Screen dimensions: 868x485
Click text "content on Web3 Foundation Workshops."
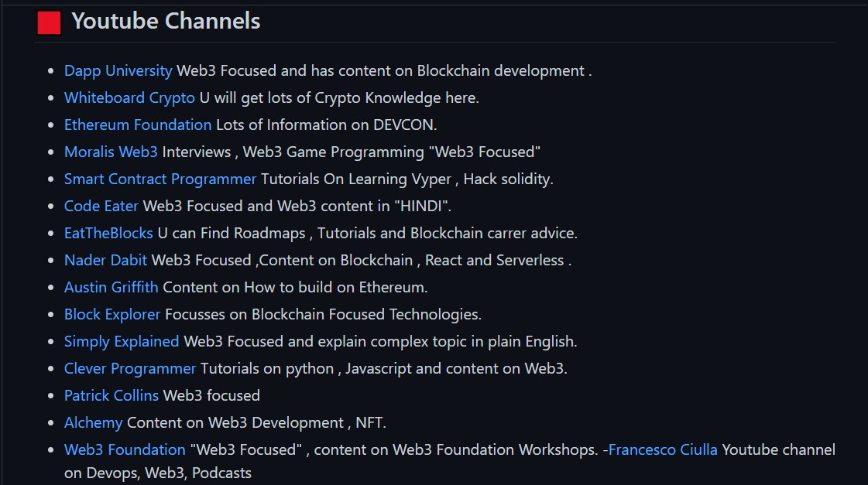pos(456,450)
